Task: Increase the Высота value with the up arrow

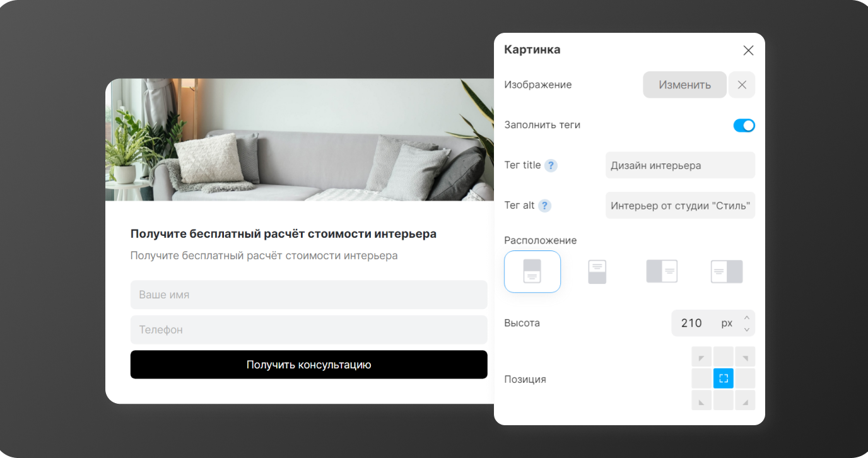Action: [x=747, y=317]
